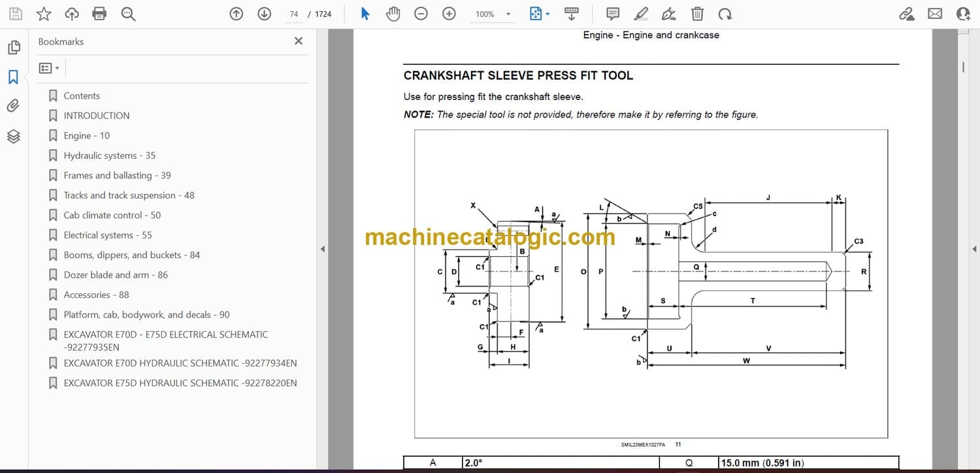Click the Print file icon

(99, 14)
